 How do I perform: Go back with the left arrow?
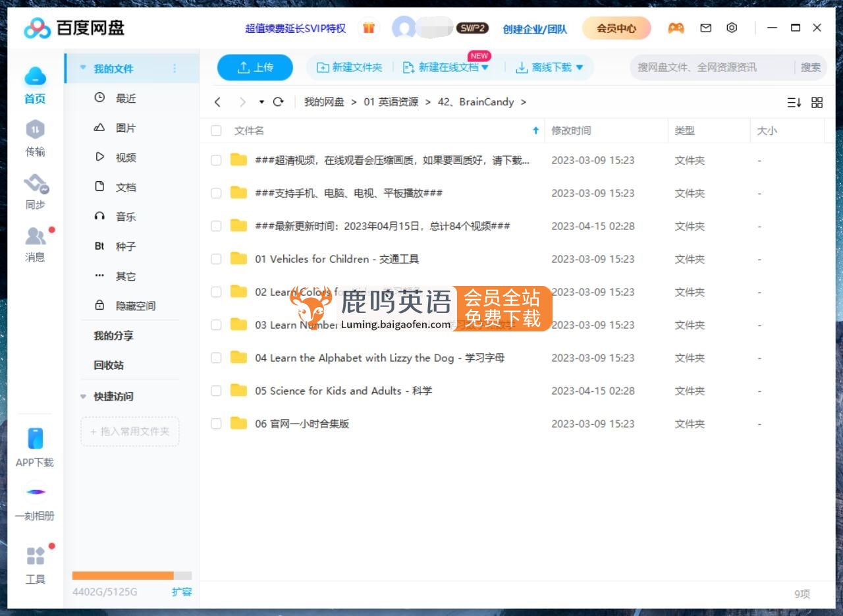tap(218, 102)
